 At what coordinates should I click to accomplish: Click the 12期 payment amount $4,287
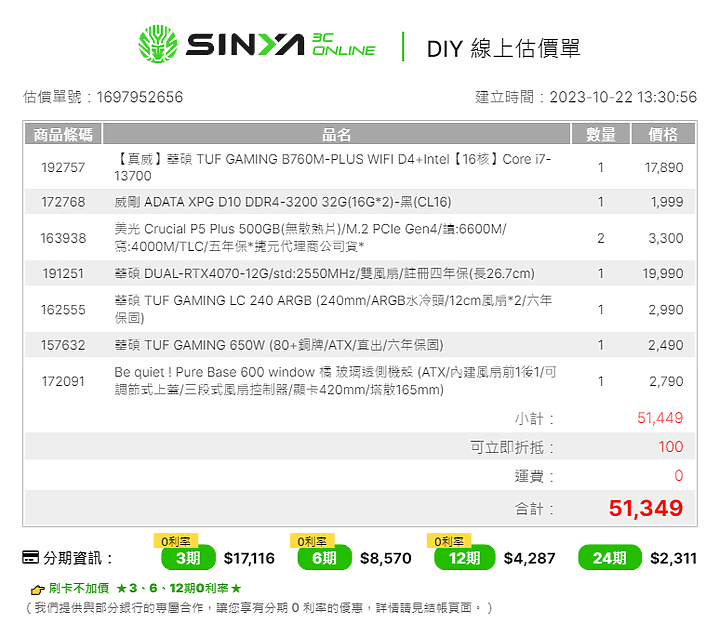[x=529, y=558]
